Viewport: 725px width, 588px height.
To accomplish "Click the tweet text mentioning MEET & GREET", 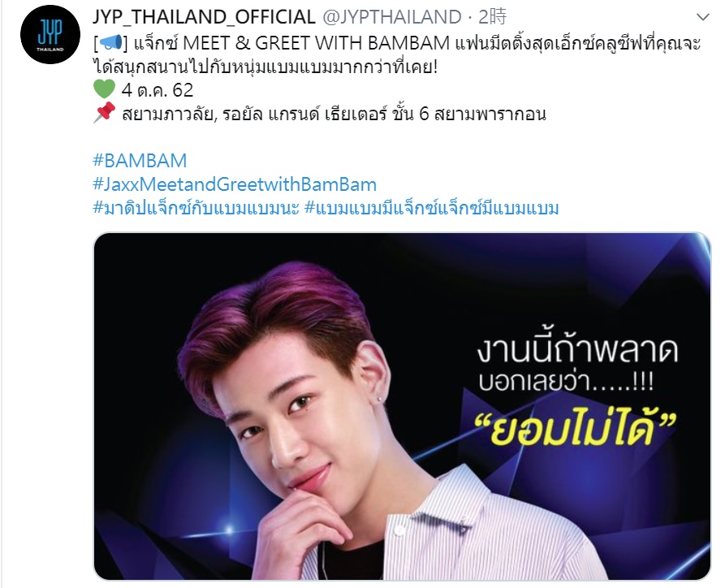I will pos(397,55).
